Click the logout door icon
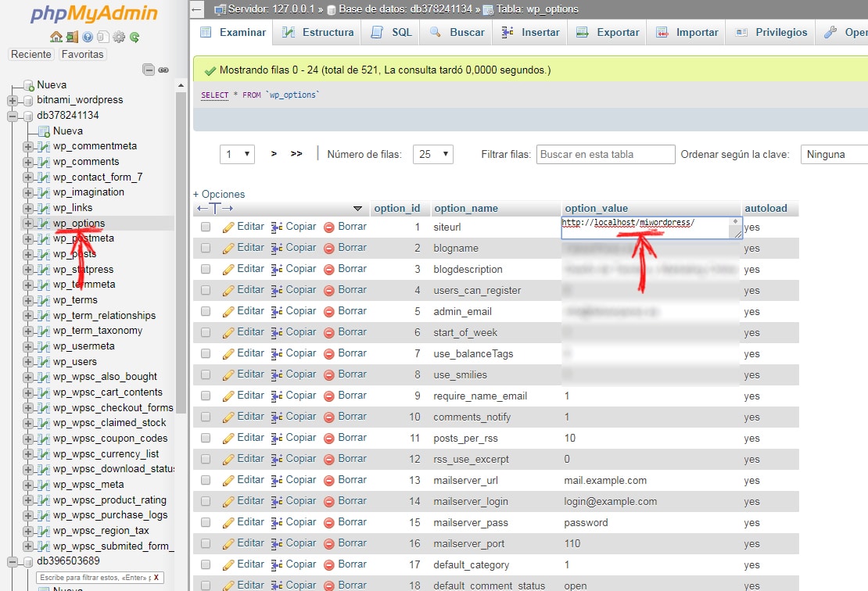The width and height of the screenshot is (868, 591). point(71,37)
